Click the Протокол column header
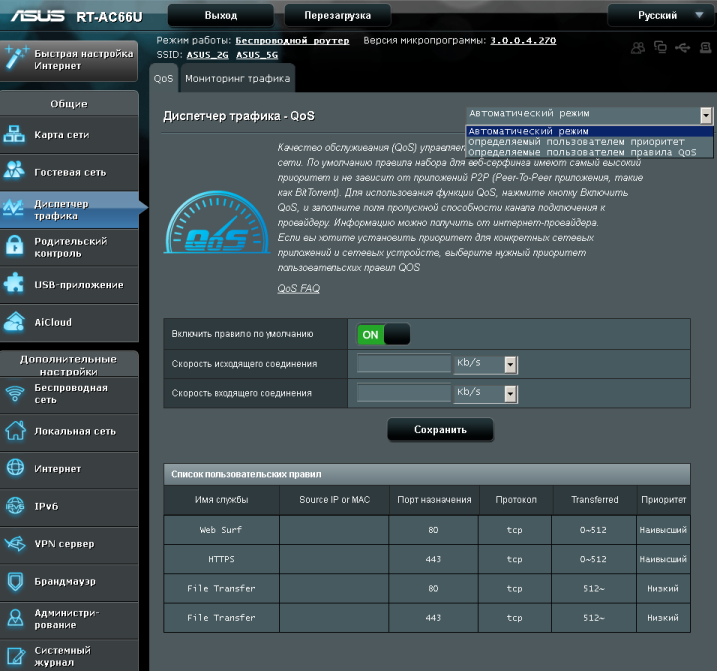The image size is (717, 671). point(516,500)
